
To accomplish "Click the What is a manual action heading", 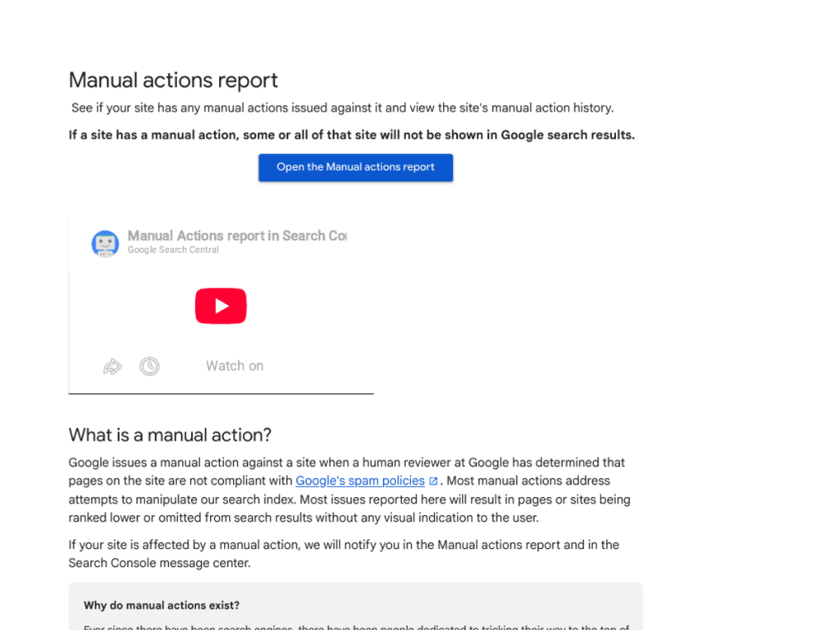I will point(170,435).
